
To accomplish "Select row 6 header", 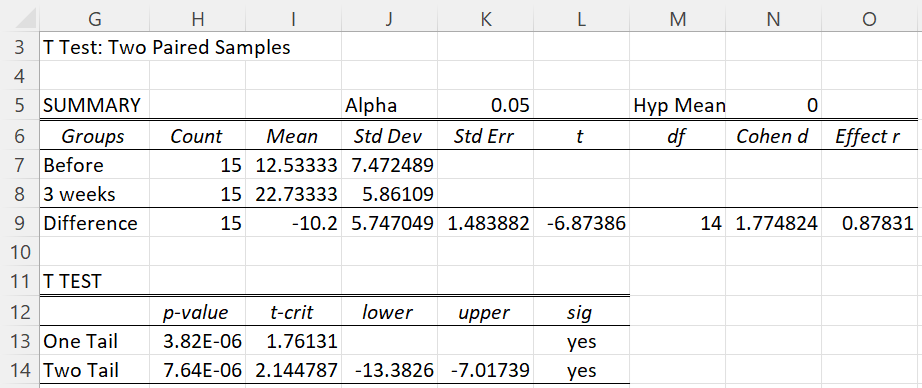I will pos(19,136).
